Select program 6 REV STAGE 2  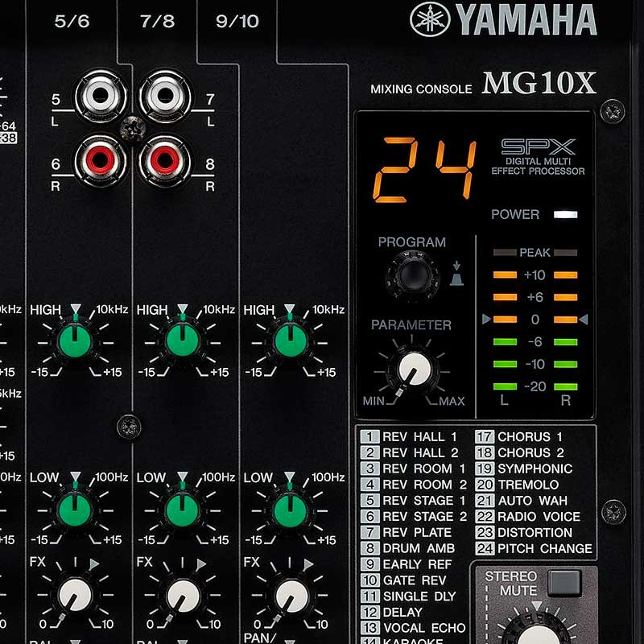point(414,516)
